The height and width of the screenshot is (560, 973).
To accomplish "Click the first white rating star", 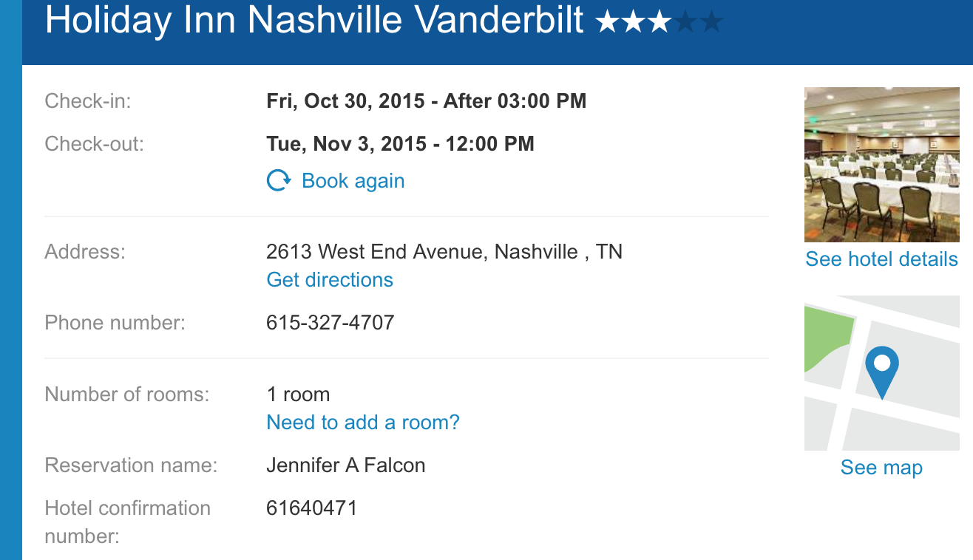I will point(608,22).
